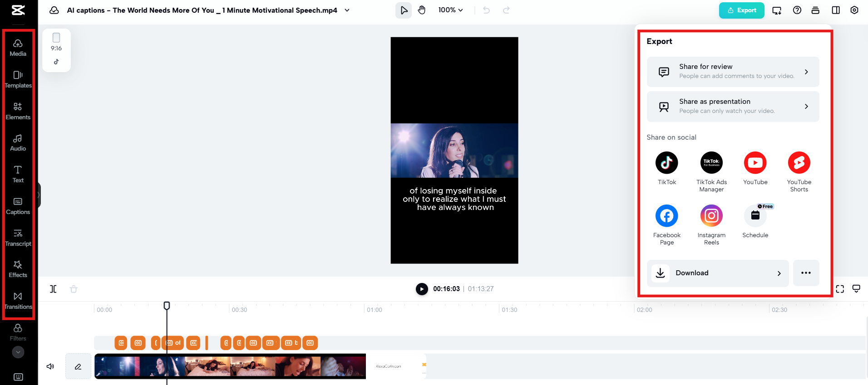
Task: Open the help menu icon
Action: pyautogui.click(x=797, y=10)
